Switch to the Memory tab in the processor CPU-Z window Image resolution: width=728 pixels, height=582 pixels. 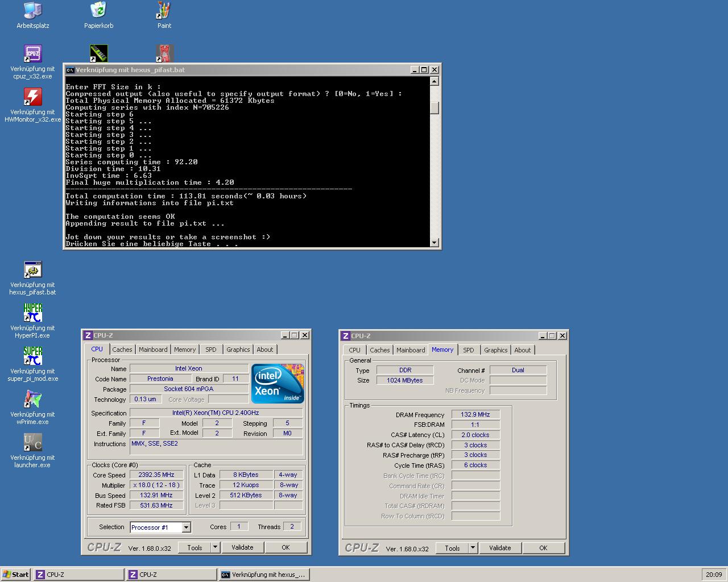click(x=185, y=350)
